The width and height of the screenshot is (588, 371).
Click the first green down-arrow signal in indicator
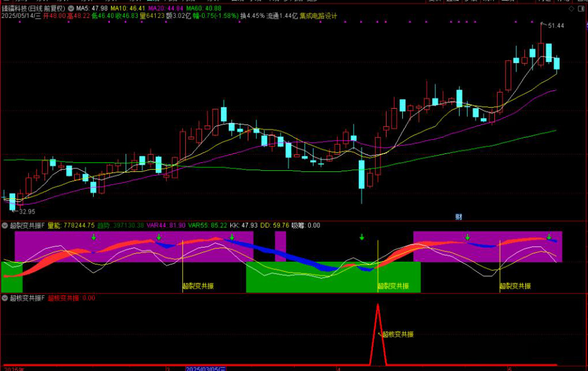click(x=93, y=237)
